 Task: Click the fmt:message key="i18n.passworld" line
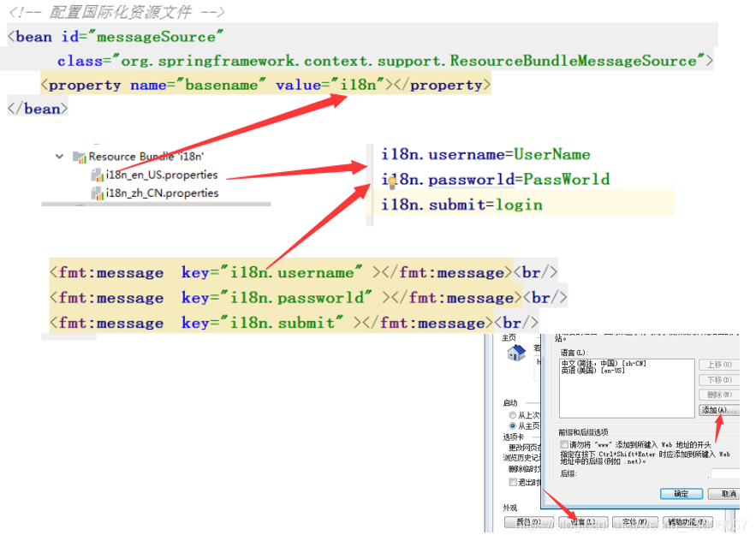308,298
